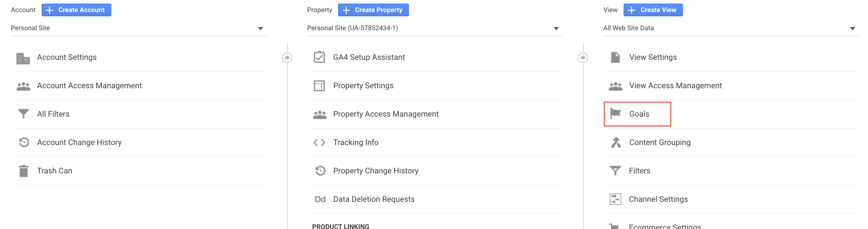Click the Trash Can icon

(x=23, y=171)
